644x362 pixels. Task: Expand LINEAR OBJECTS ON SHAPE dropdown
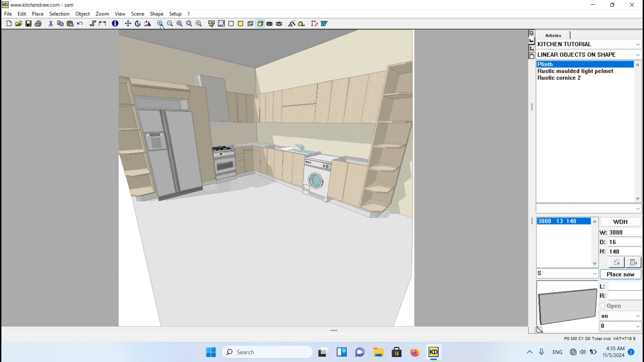(x=638, y=55)
